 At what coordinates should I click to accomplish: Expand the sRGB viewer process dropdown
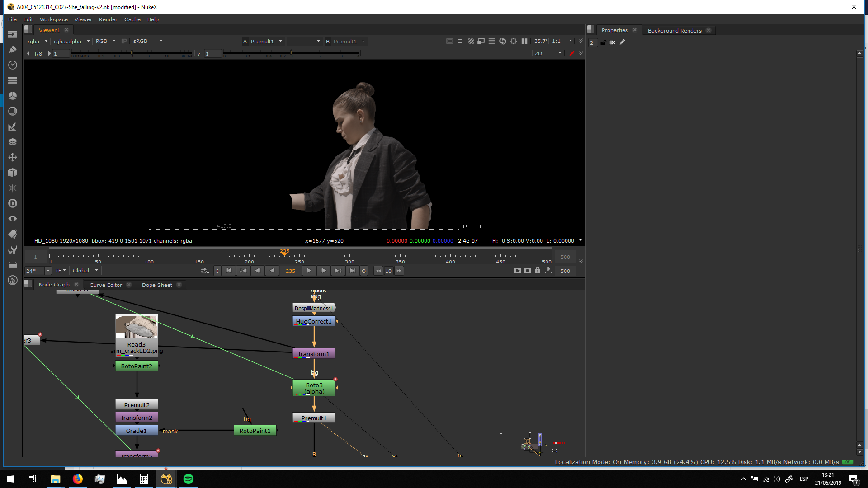(147, 41)
